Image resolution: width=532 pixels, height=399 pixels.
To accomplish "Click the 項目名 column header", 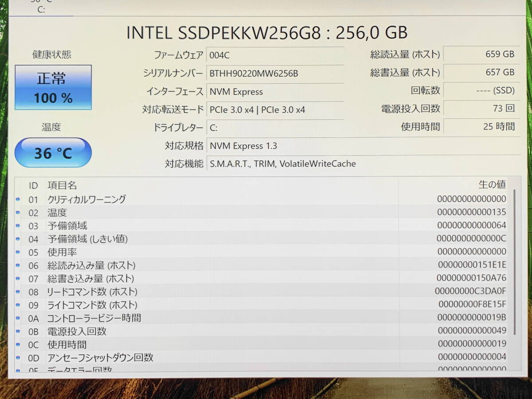I will 62,185.
